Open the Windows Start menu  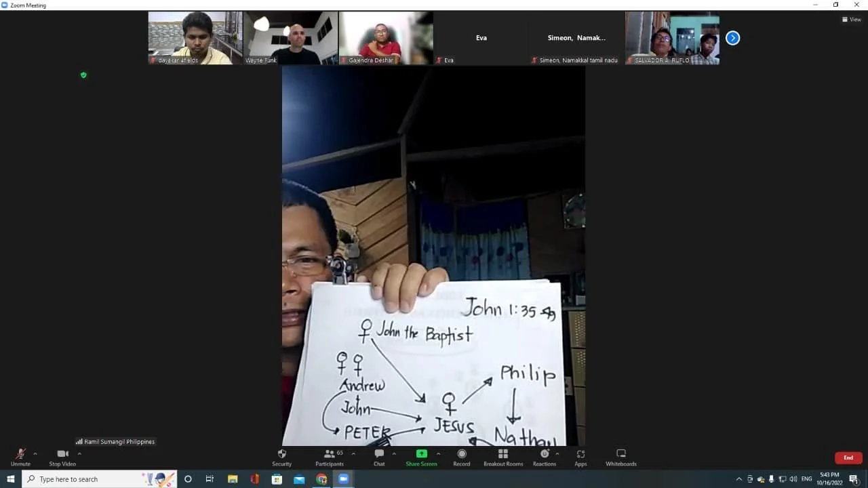[x=10, y=479]
